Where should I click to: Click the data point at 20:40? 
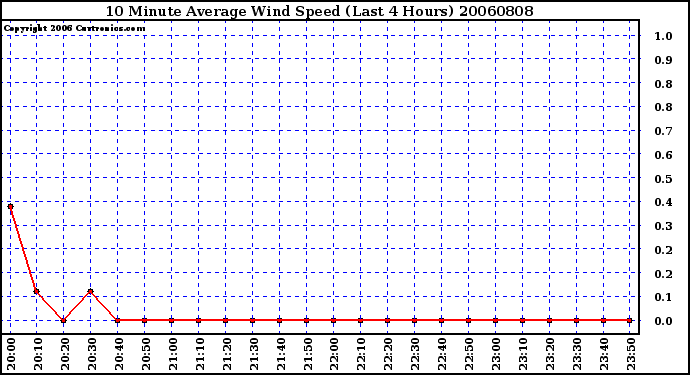[117, 320]
